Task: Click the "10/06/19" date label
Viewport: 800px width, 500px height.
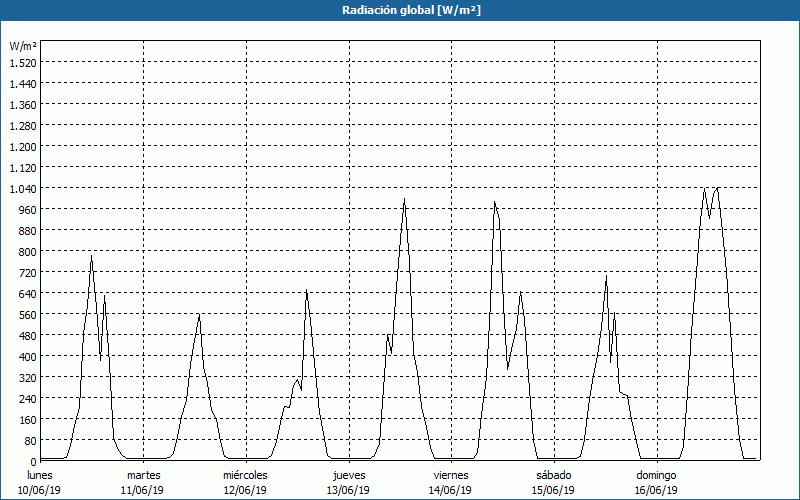Action: point(39,490)
